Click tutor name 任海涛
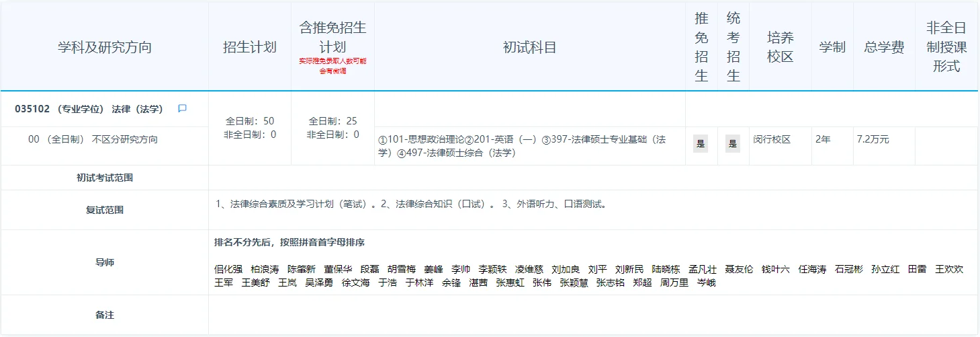This screenshot has width=980, height=337. click(x=812, y=269)
